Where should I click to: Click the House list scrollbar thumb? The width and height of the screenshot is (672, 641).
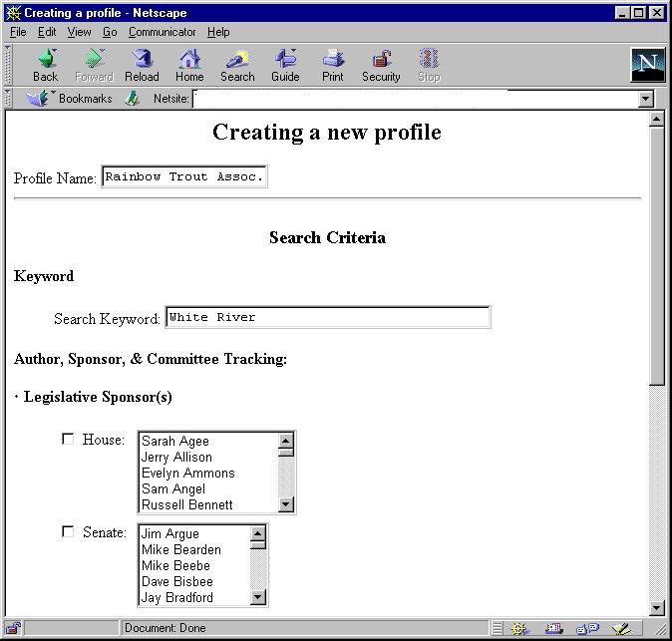pyautogui.click(x=286, y=453)
